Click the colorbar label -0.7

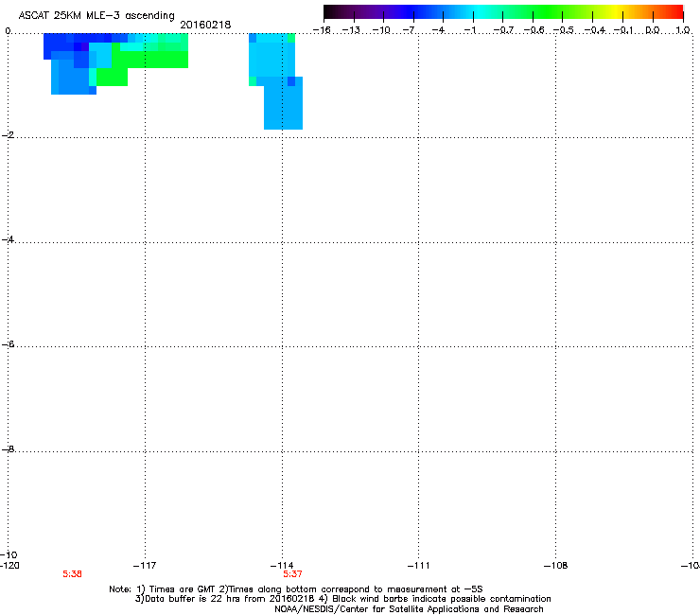(x=503, y=30)
